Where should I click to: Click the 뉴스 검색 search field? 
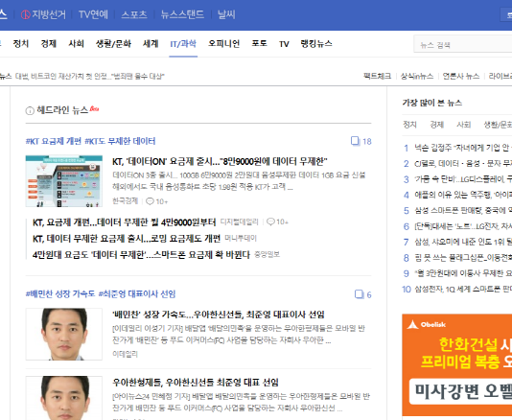point(463,44)
